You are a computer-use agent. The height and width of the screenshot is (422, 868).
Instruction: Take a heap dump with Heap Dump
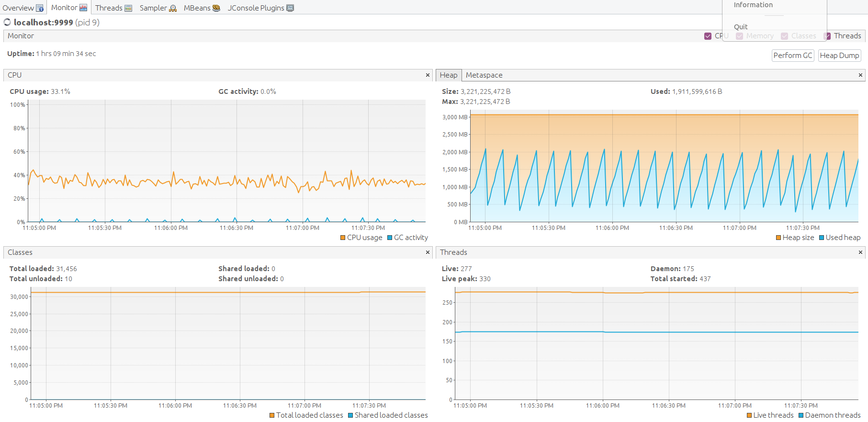coord(839,56)
